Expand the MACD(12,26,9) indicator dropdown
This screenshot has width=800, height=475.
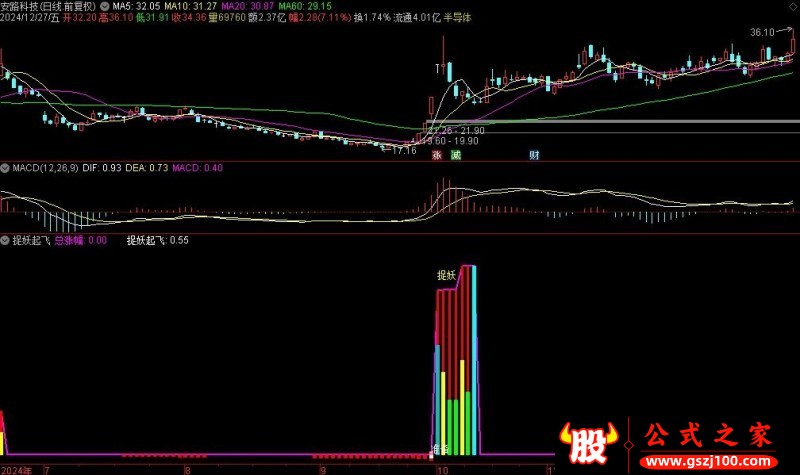(5, 168)
